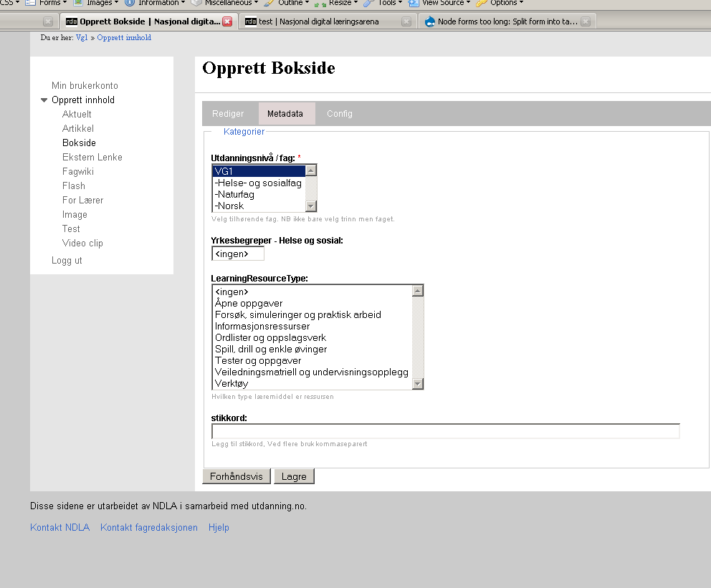Viewport: 711px width, 588px height.
Task: Select Artikkel content type
Action: coord(78,129)
